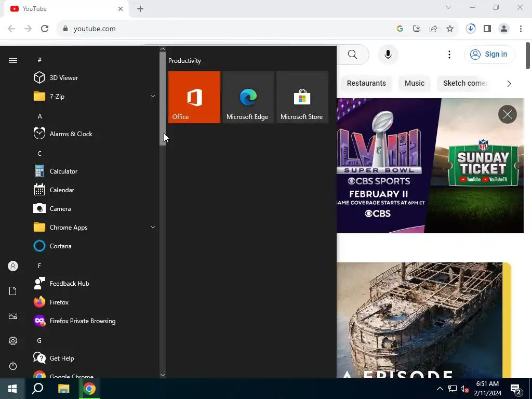532x399 pixels.
Task: Open Alarms & Clock app
Action: [x=94, y=134]
